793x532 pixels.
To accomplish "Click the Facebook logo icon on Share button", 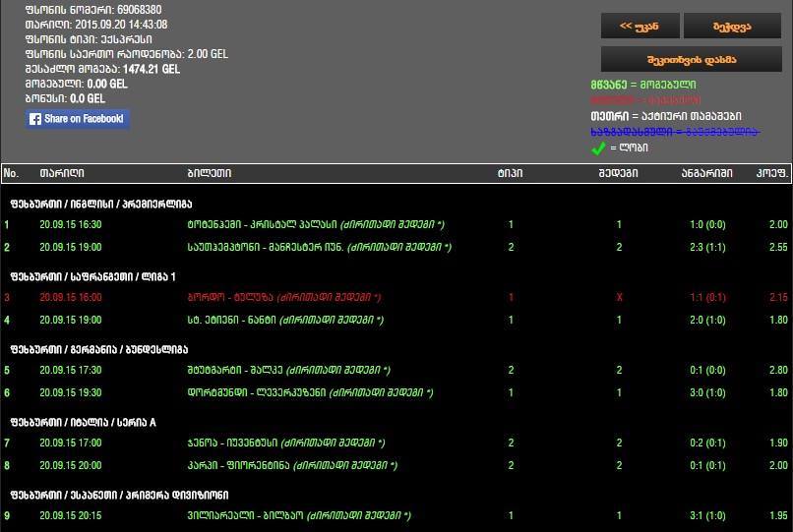I will [x=34, y=119].
